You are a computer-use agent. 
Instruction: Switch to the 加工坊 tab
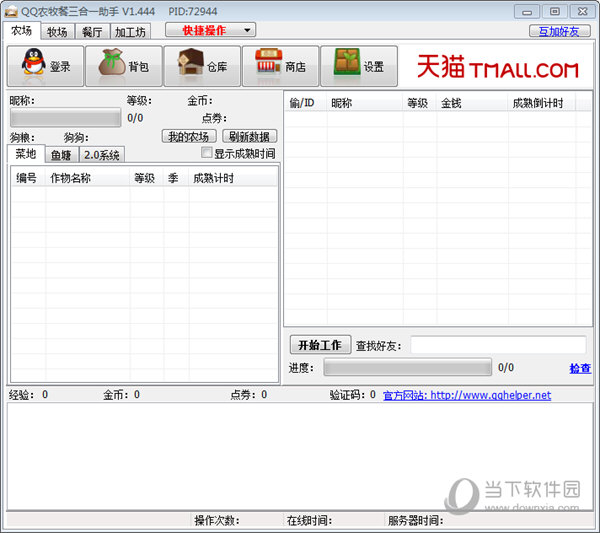[x=130, y=32]
